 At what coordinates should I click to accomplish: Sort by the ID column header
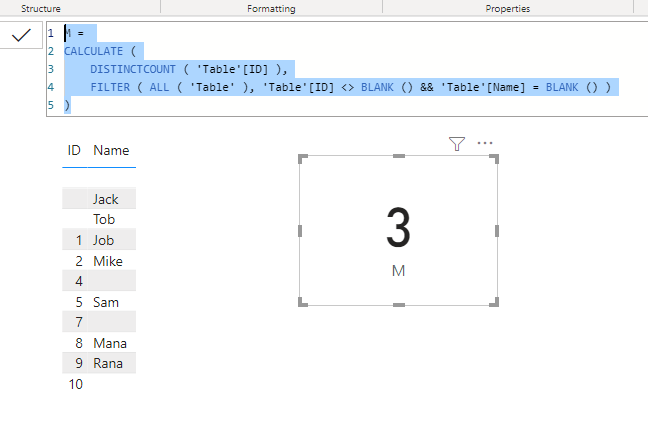pyautogui.click(x=74, y=150)
